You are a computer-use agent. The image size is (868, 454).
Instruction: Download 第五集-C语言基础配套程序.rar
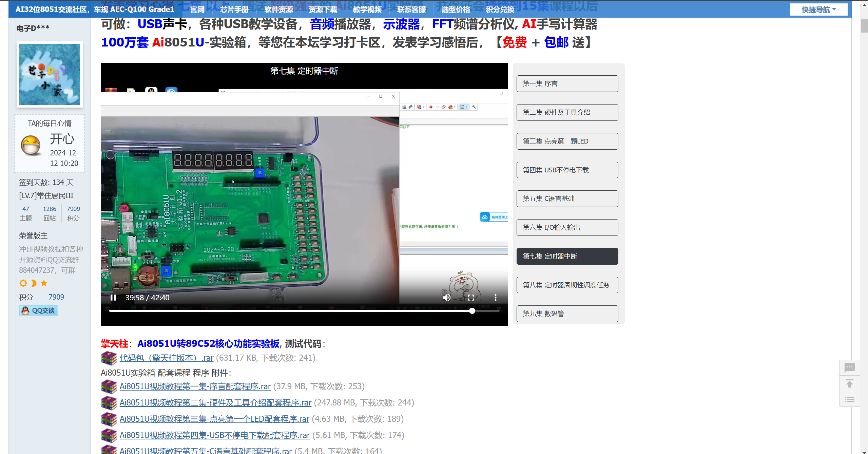[206, 451]
